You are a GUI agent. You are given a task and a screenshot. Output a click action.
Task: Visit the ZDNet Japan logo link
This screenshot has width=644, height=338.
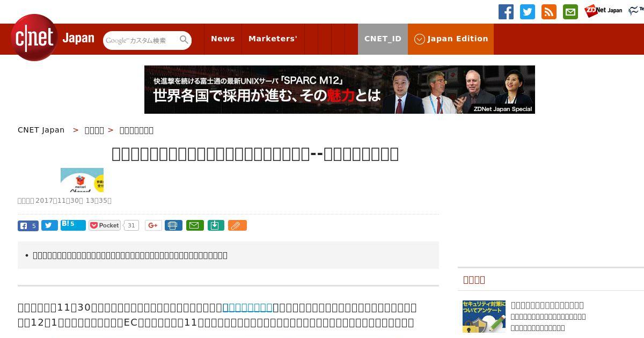tap(603, 11)
